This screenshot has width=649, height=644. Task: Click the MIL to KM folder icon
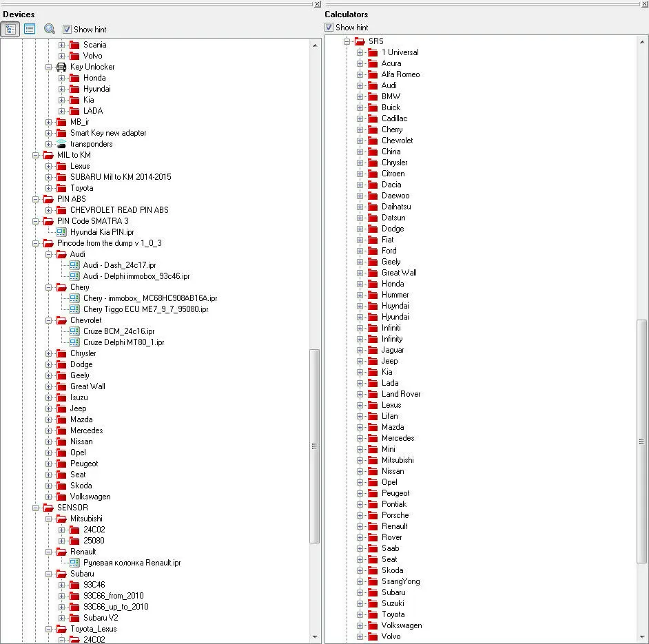pos(48,155)
